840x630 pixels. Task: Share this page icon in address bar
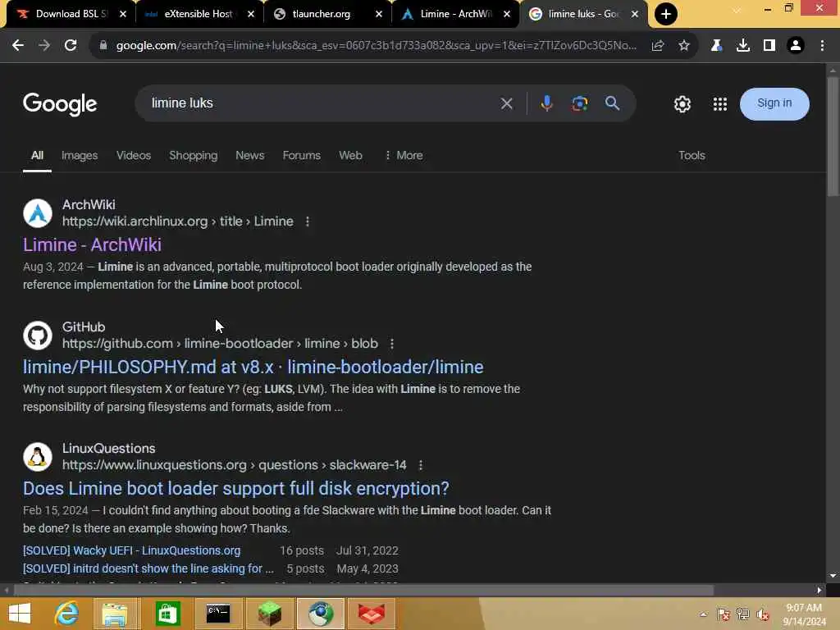pyautogui.click(x=658, y=46)
